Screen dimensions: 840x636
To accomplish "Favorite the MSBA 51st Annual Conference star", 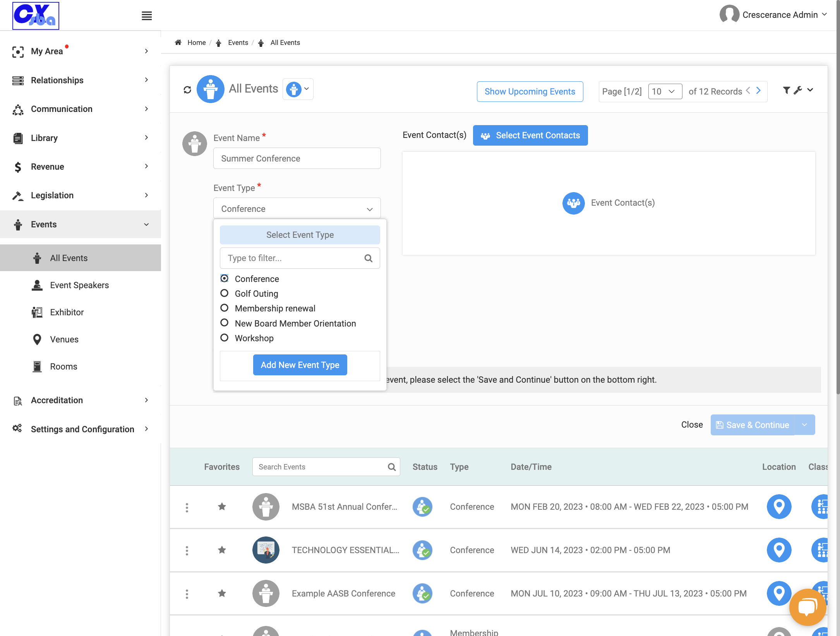I will (222, 507).
